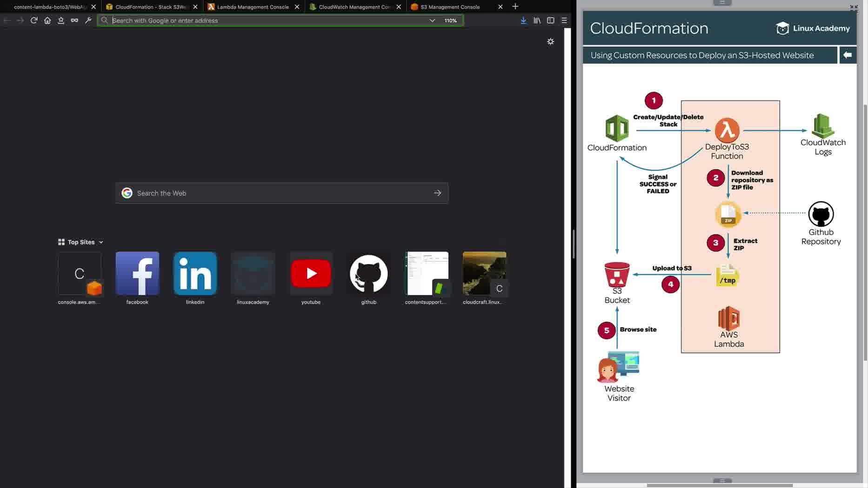Viewport: 868px width, 488px height.
Task: Click the private mask icon in toolbar
Action: pos(74,20)
